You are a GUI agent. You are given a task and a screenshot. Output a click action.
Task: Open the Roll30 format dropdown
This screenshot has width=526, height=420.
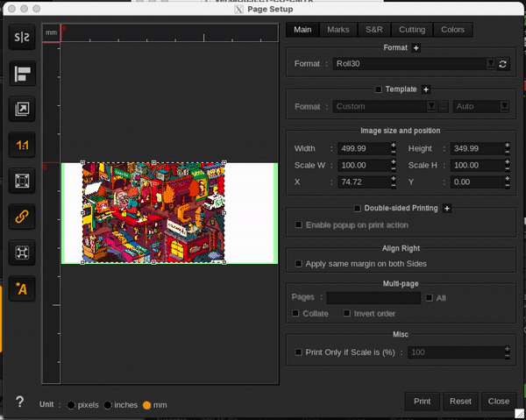click(x=490, y=64)
